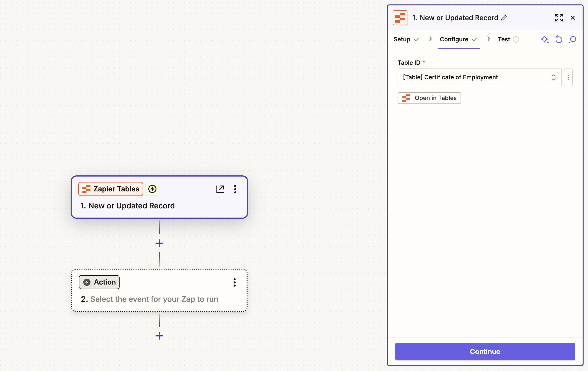This screenshot has width=588, height=371.
Task: Close the New or Updated Record panel
Action: 573,18
